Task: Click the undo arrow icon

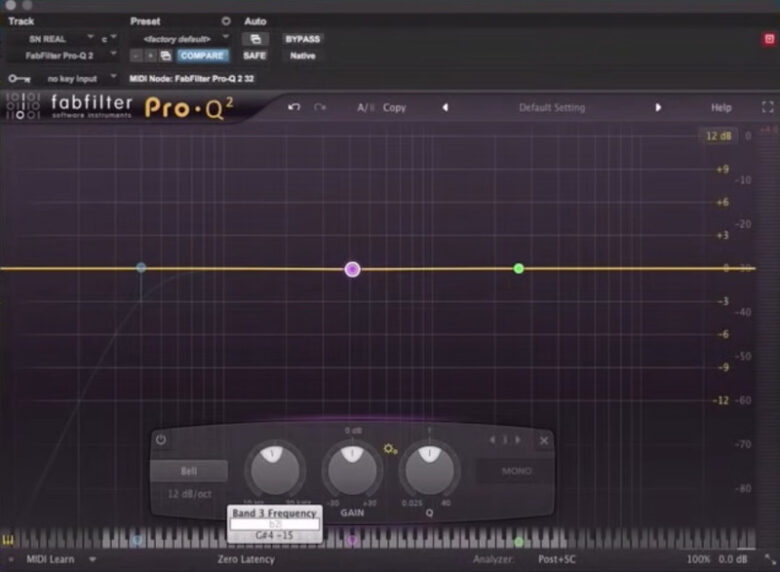Action: [294, 107]
